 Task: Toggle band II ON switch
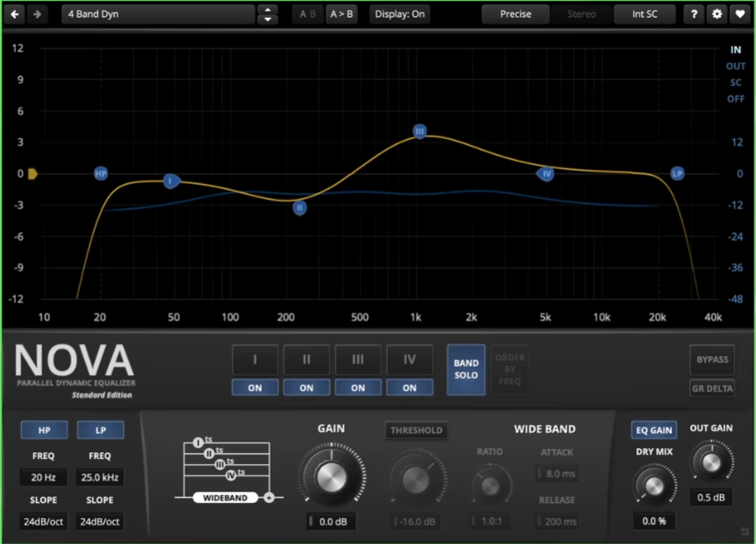[307, 387]
